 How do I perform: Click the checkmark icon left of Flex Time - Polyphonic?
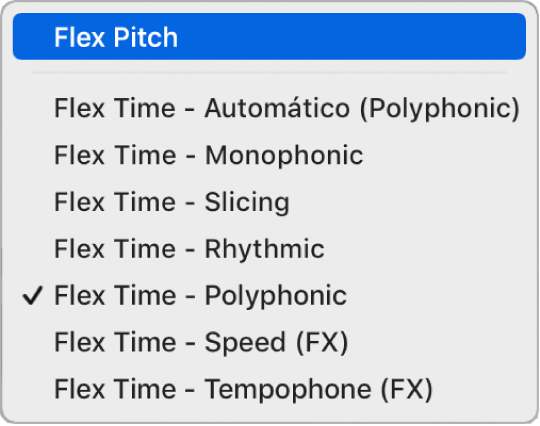(x=33, y=295)
